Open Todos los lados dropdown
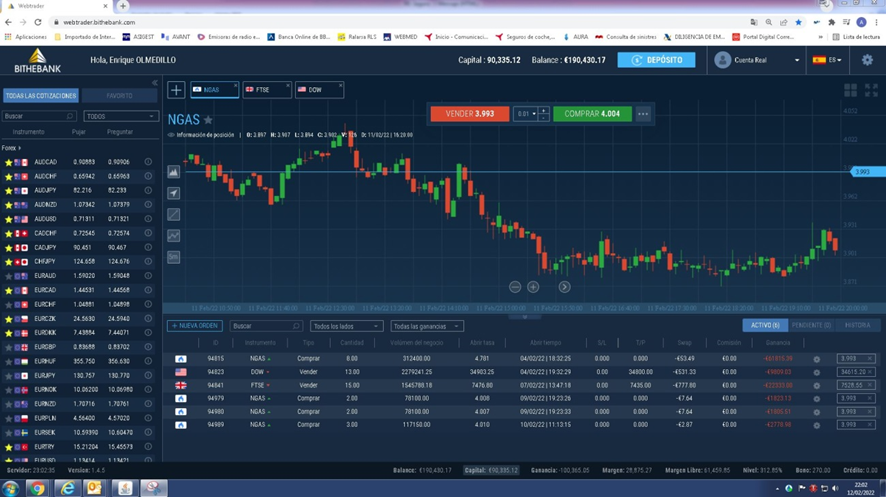Screen dimensions: 886x497 point(346,326)
